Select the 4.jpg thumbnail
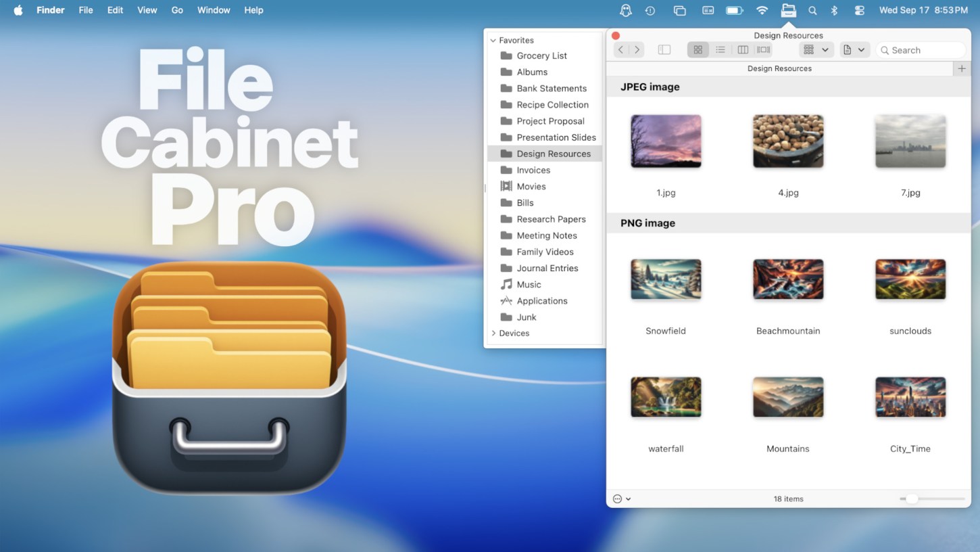The image size is (980, 552). coord(788,141)
